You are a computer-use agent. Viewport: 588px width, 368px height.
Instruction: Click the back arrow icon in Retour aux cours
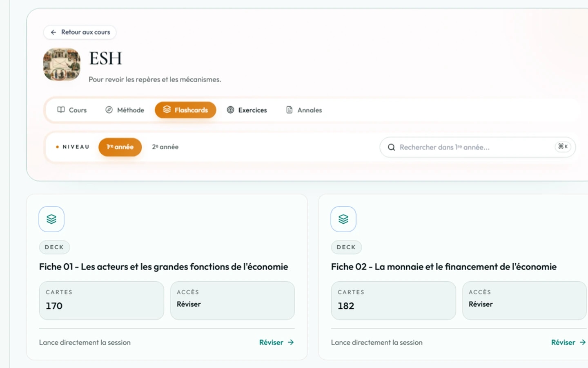(x=53, y=32)
